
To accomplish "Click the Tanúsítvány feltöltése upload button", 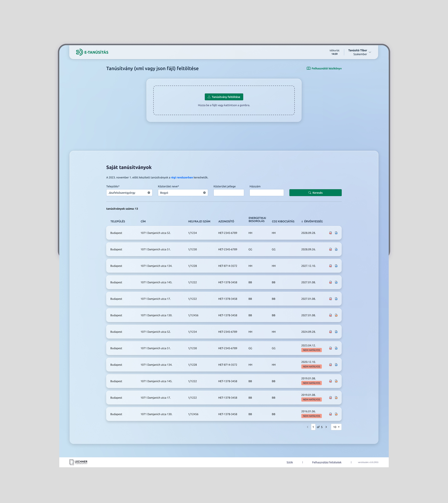I will coord(224,97).
